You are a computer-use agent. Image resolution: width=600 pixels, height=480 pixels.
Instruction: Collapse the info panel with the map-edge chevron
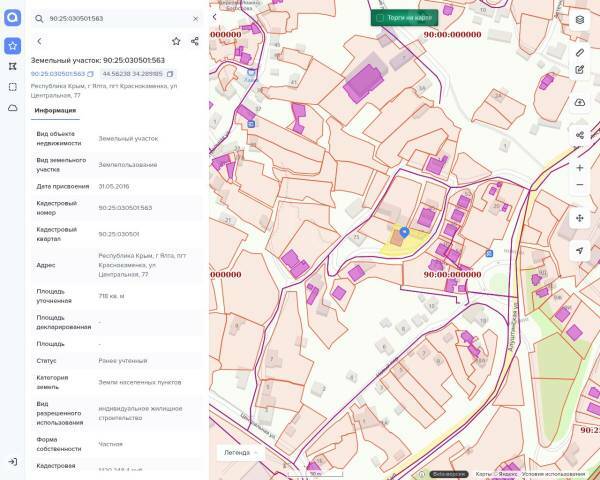click(x=214, y=17)
